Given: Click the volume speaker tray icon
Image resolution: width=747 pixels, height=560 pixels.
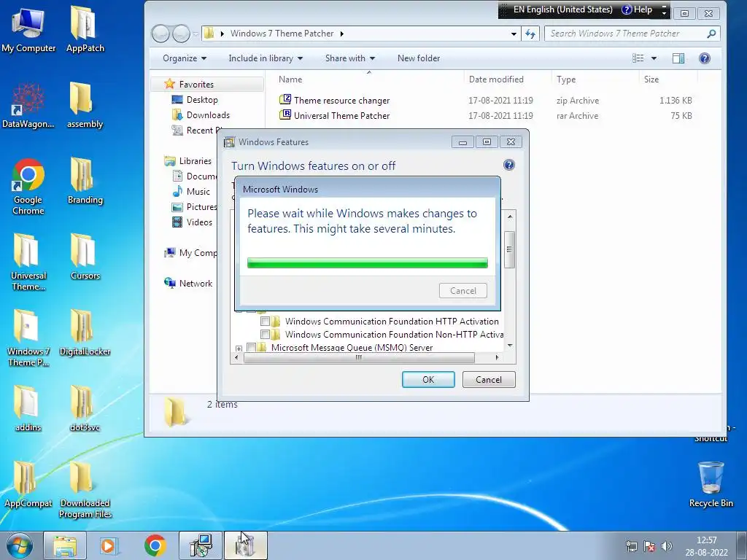Looking at the screenshot, I should 667,546.
